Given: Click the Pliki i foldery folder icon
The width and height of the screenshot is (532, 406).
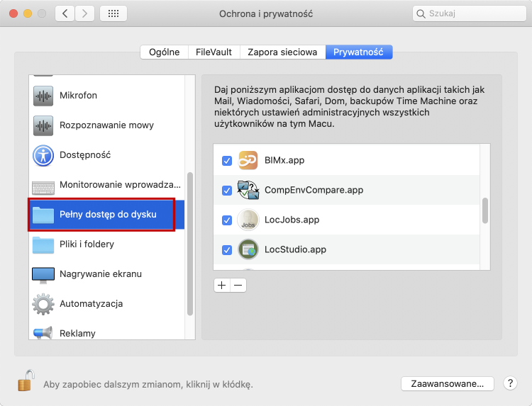Looking at the screenshot, I should [43, 244].
